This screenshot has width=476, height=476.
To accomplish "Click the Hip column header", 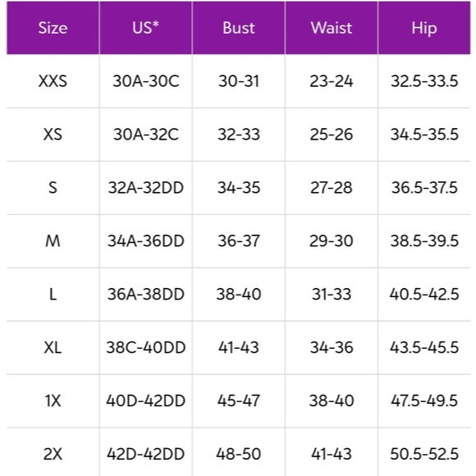I will (424, 28).
